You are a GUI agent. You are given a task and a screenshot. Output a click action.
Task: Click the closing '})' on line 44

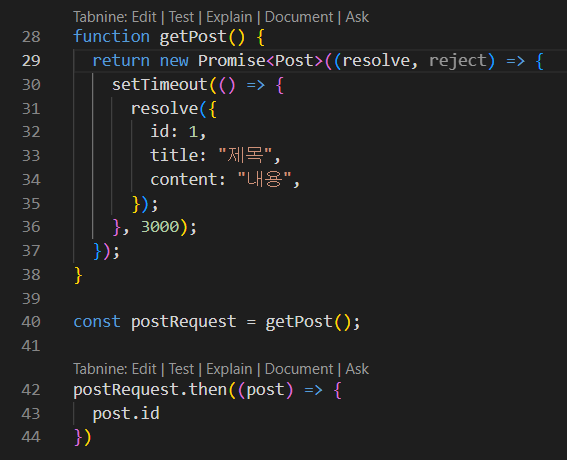pos(83,437)
